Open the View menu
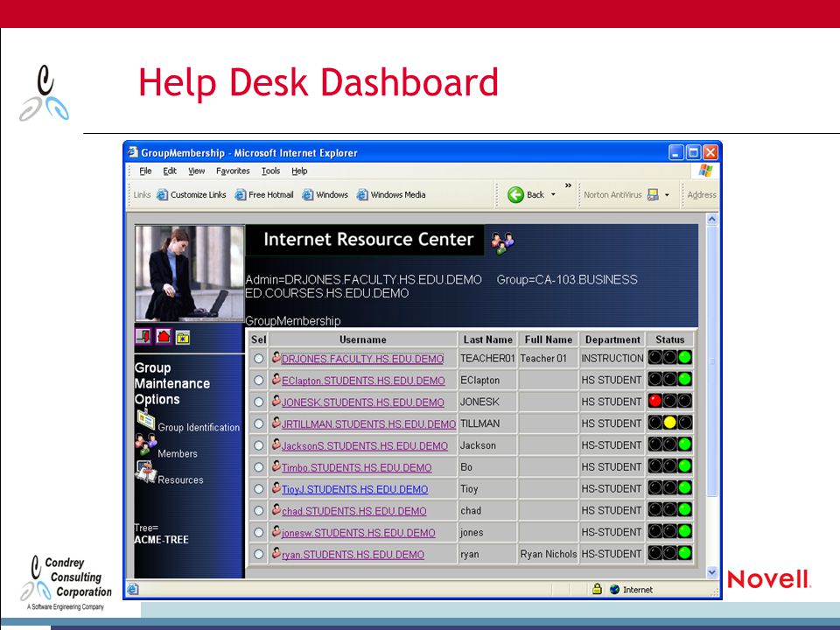Viewport: 840px width, 630px height. coord(197,171)
